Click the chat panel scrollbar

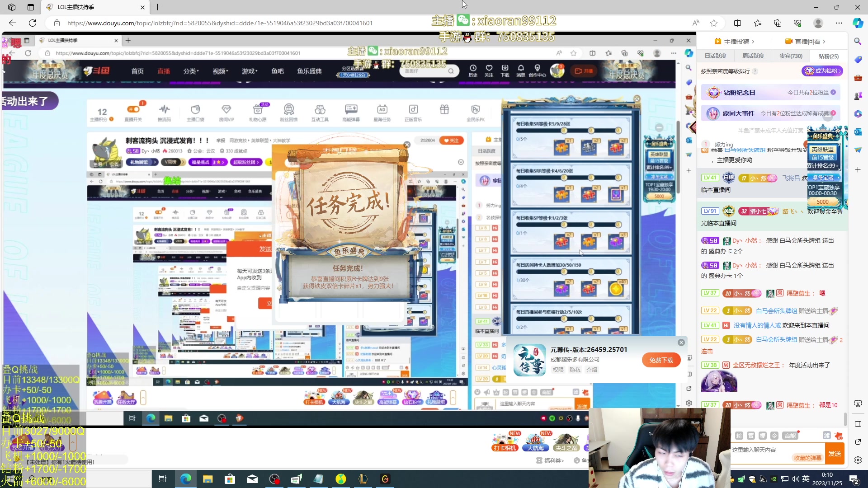pyautogui.click(x=845, y=418)
